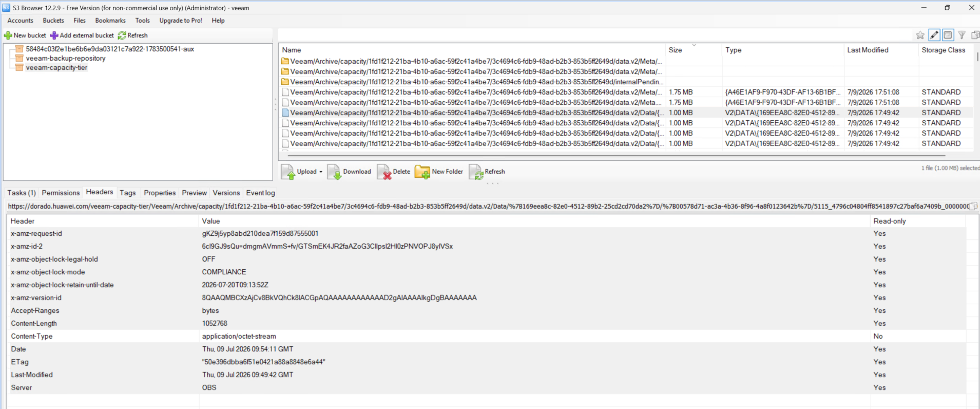Open the Buckets menu
The width and height of the screenshot is (980, 409).
point(53,21)
